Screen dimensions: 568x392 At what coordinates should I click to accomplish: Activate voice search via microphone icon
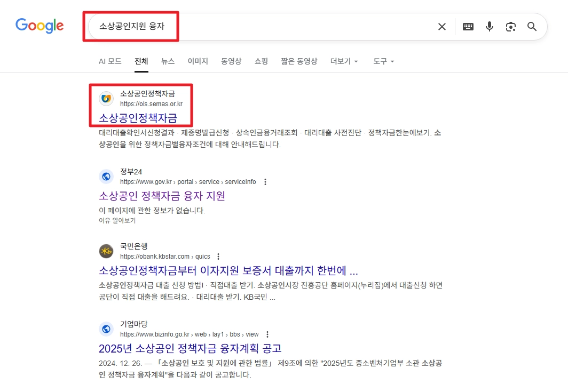490,26
